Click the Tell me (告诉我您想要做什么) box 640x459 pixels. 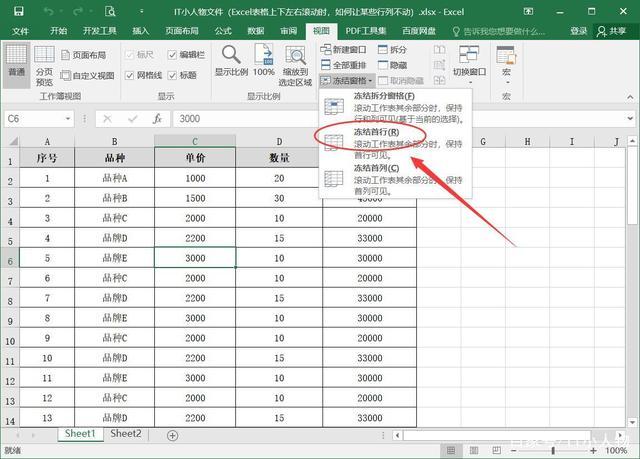[499, 31]
